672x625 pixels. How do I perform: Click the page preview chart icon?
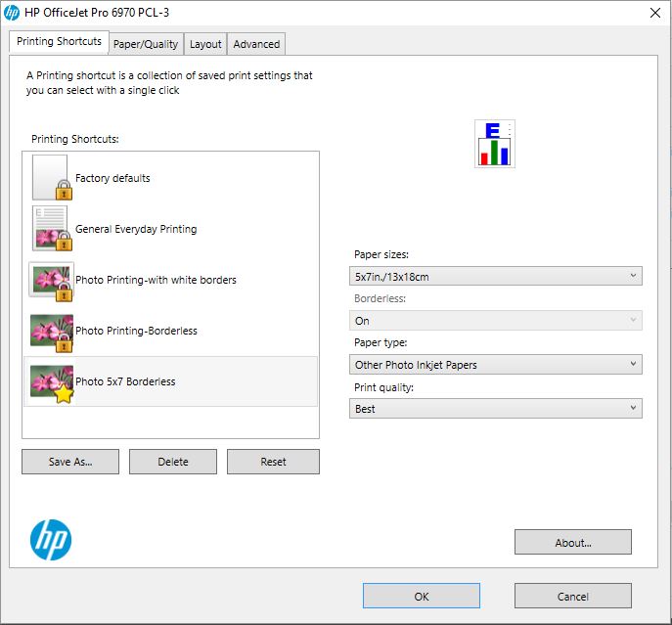pyautogui.click(x=495, y=144)
